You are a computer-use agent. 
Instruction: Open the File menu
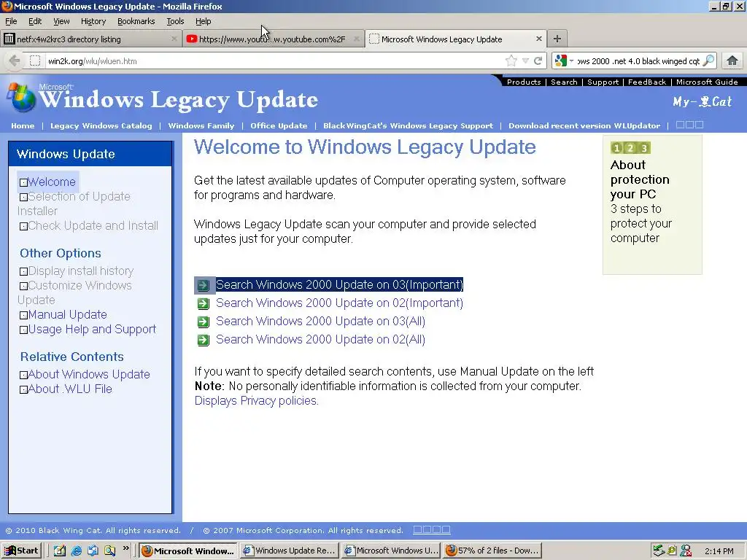pos(11,21)
